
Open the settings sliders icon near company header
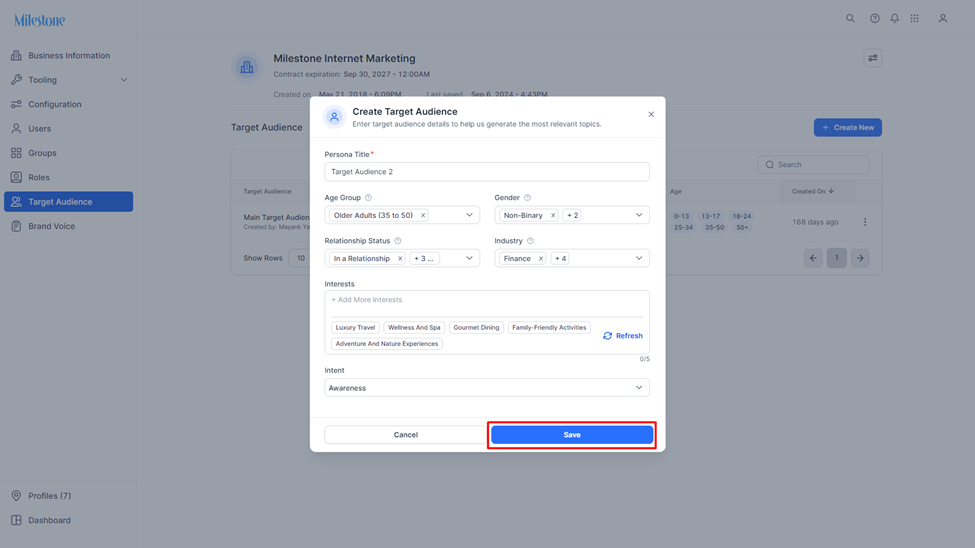[x=872, y=58]
